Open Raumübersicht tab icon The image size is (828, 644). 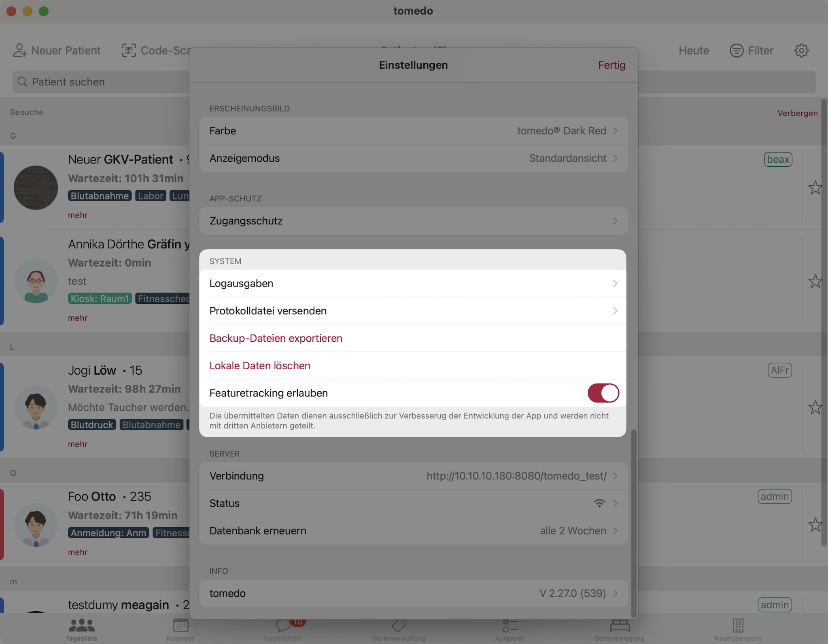click(738, 625)
